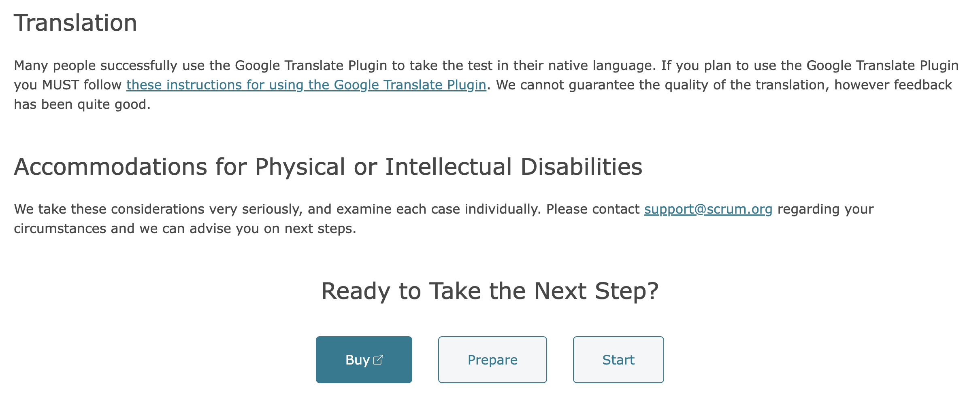Click the words 'examine each case individually'

pos(438,209)
